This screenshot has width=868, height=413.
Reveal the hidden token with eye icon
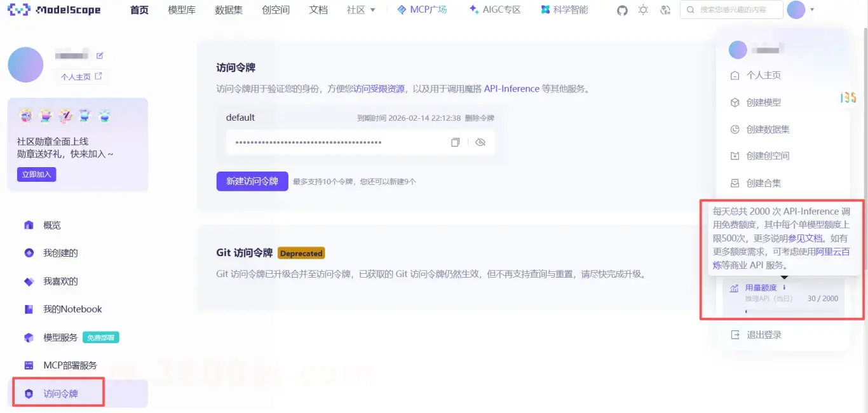pyautogui.click(x=480, y=142)
